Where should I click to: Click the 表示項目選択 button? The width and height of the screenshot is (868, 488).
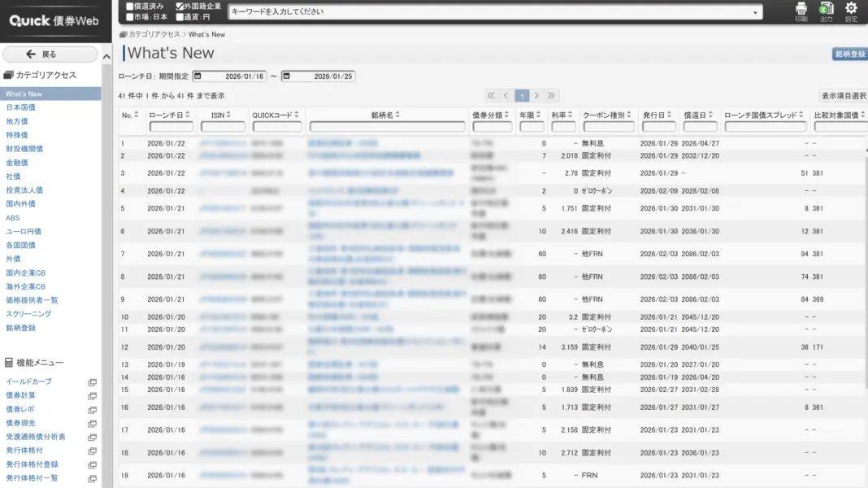(844, 96)
